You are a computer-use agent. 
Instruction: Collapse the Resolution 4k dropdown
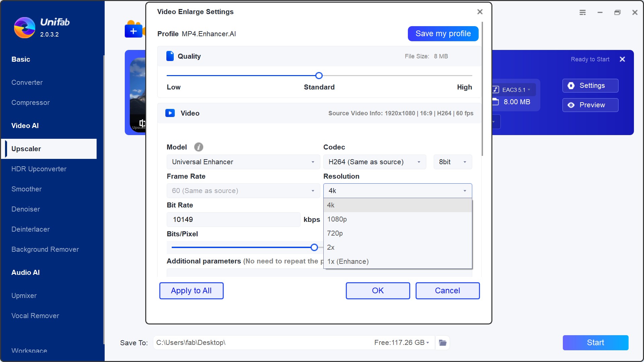coord(398,191)
